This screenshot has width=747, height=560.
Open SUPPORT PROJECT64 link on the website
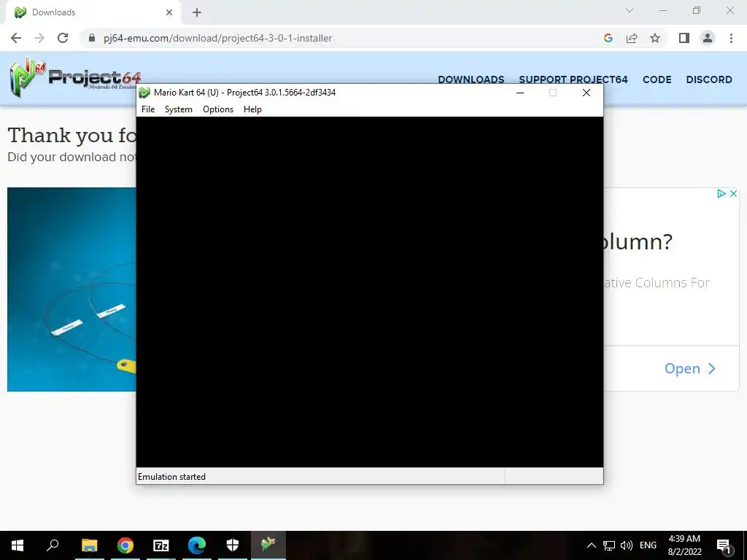(573, 79)
